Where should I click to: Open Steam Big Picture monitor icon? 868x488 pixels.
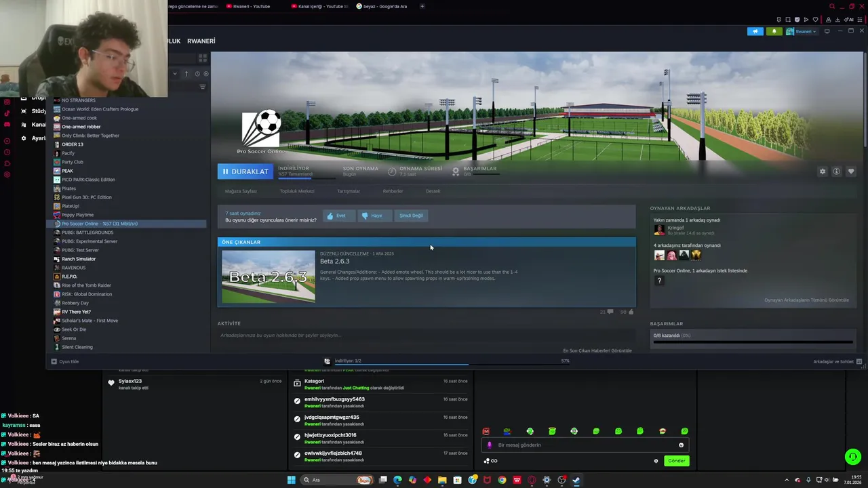827,31
